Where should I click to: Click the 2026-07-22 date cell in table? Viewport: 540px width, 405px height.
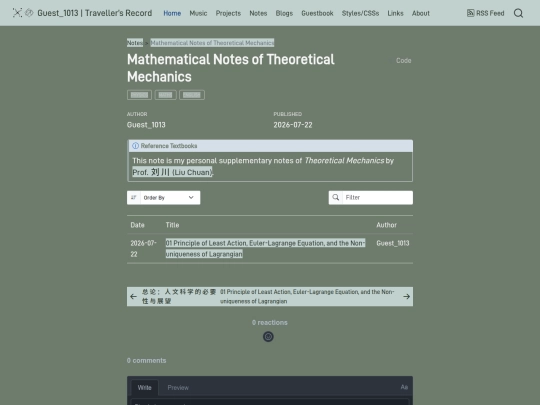point(143,248)
